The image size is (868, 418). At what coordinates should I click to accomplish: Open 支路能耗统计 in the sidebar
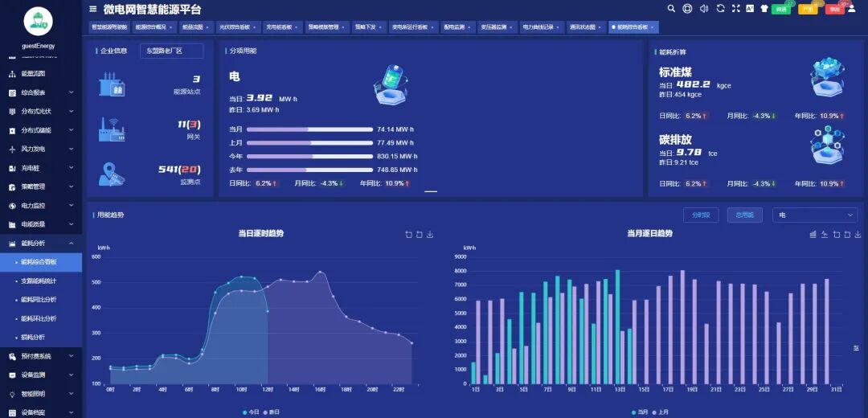point(39,281)
